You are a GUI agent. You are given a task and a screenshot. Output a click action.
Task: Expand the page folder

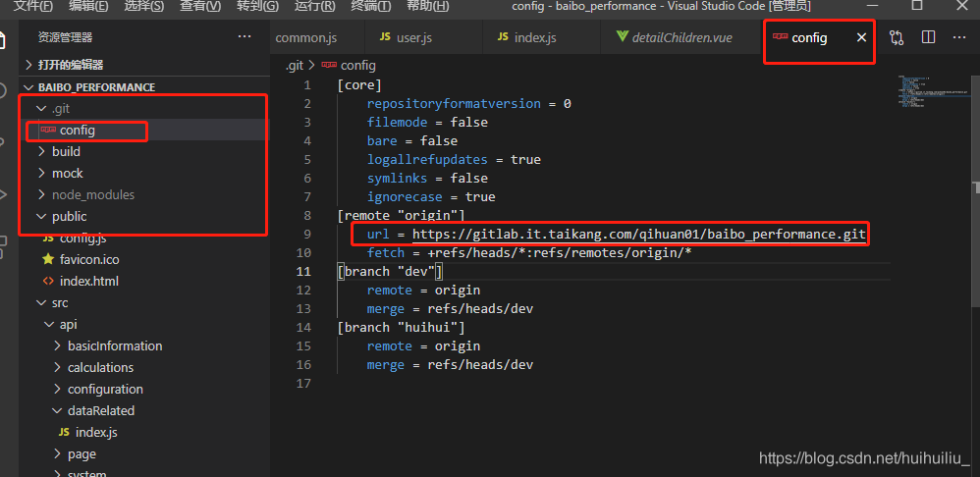pyautogui.click(x=145, y=453)
